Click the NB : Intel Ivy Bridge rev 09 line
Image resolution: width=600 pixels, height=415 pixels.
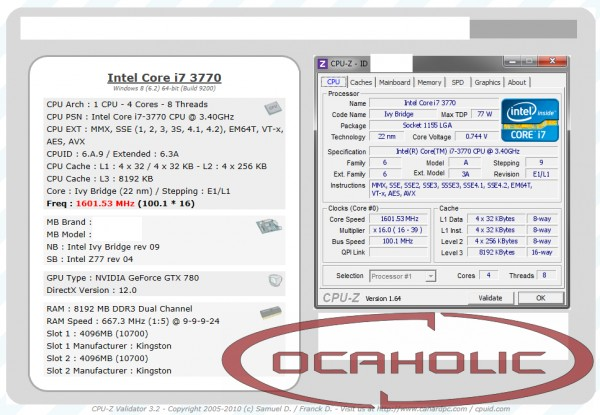(x=103, y=247)
